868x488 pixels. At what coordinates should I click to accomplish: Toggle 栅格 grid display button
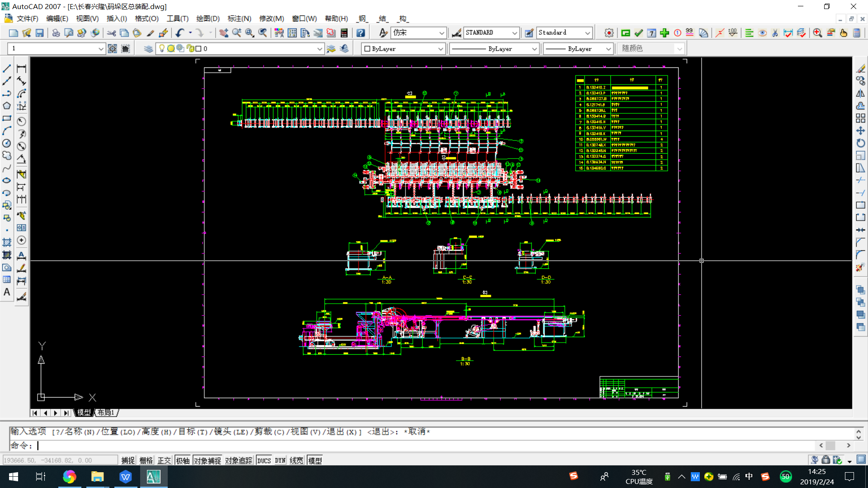click(146, 460)
